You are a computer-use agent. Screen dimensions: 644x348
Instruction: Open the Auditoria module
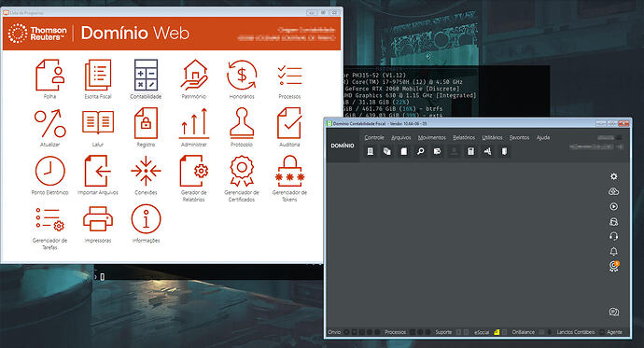289,123
